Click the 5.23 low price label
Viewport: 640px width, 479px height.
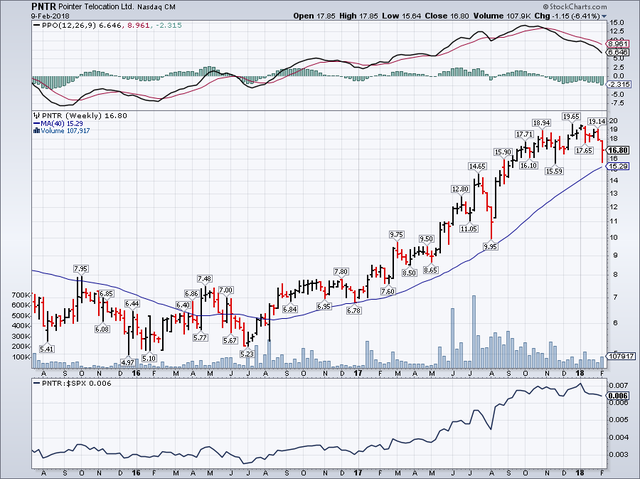(247, 354)
